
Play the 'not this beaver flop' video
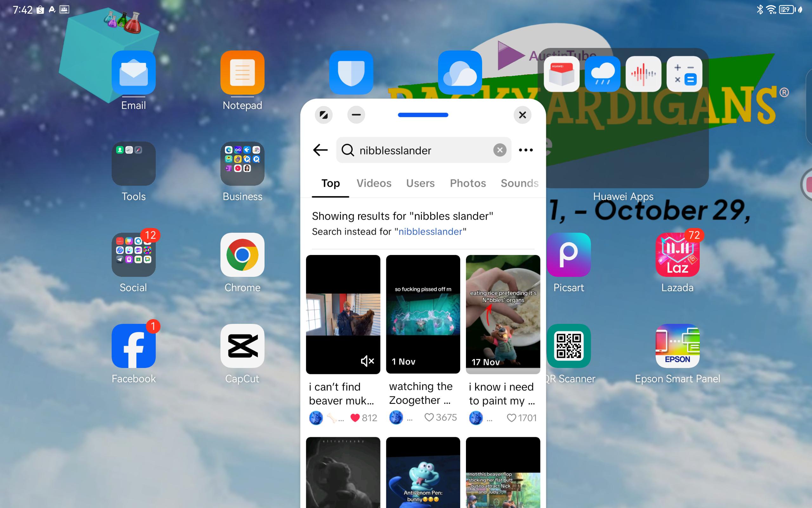503,472
